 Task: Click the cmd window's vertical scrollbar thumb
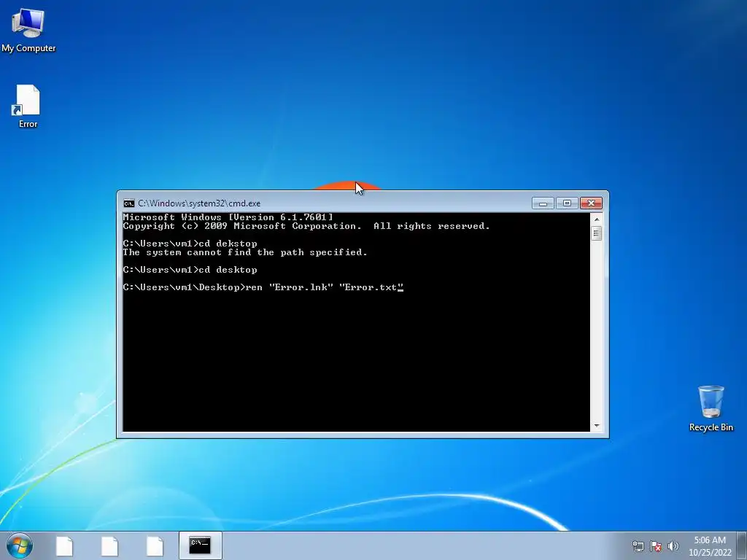(x=597, y=233)
